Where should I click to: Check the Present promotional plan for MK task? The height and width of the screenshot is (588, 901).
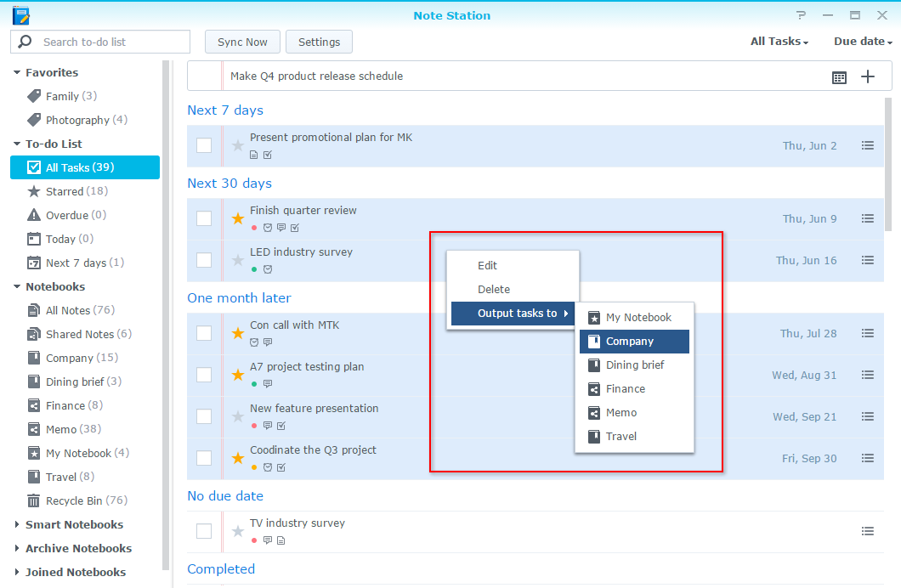204,145
